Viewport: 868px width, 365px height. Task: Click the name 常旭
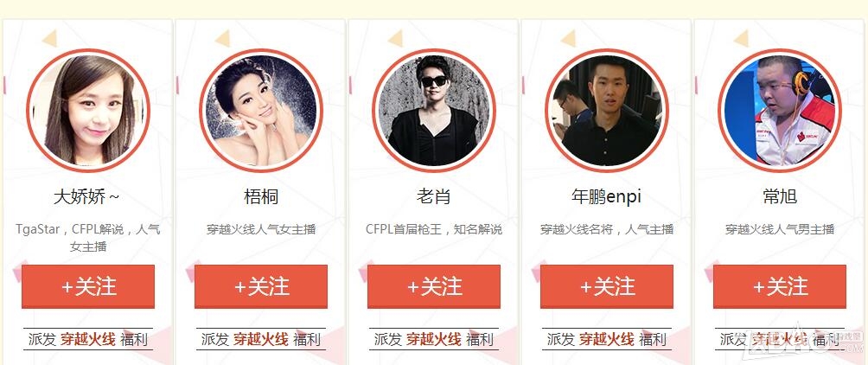click(x=780, y=196)
